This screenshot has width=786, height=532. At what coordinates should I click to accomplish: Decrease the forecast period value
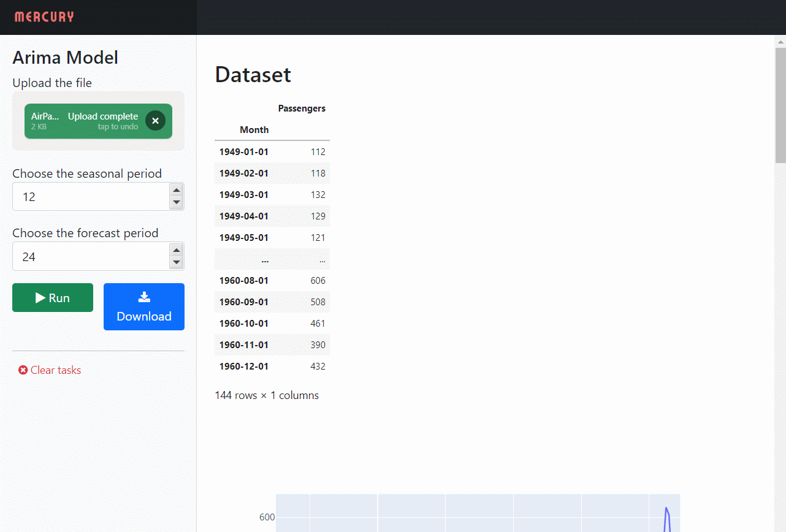pos(176,263)
